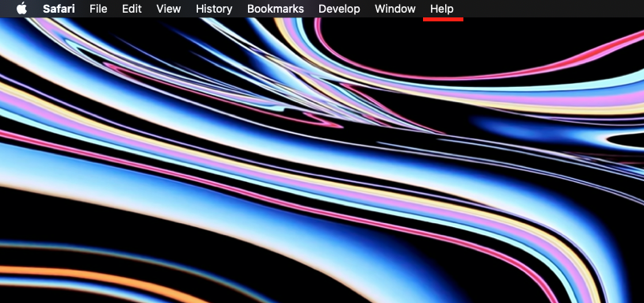The image size is (644, 303).
Task: Open the Apple menu
Action: click(21, 9)
